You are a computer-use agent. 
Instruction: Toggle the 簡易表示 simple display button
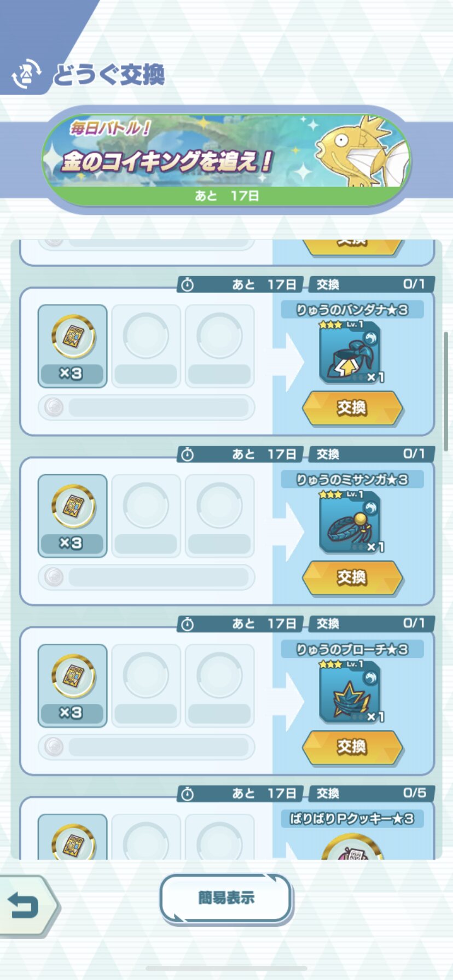point(226,898)
